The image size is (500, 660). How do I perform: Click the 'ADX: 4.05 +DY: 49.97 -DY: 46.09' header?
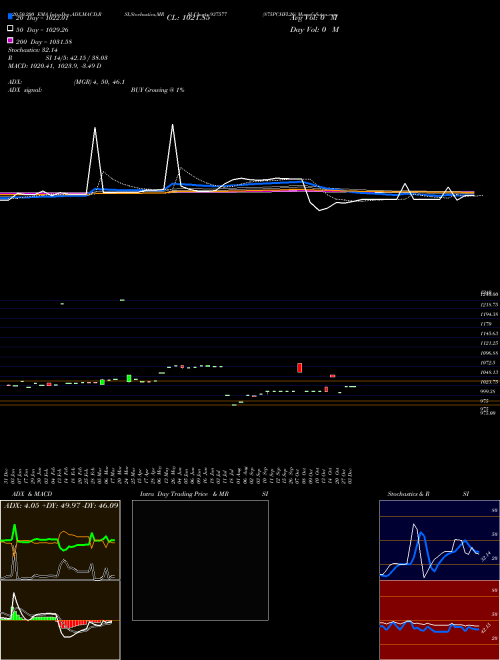coord(61,505)
